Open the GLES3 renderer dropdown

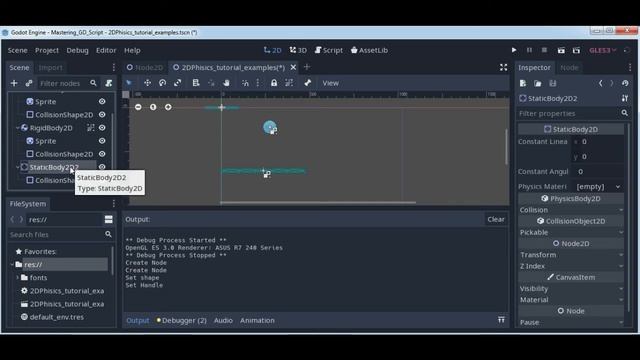click(x=602, y=50)
